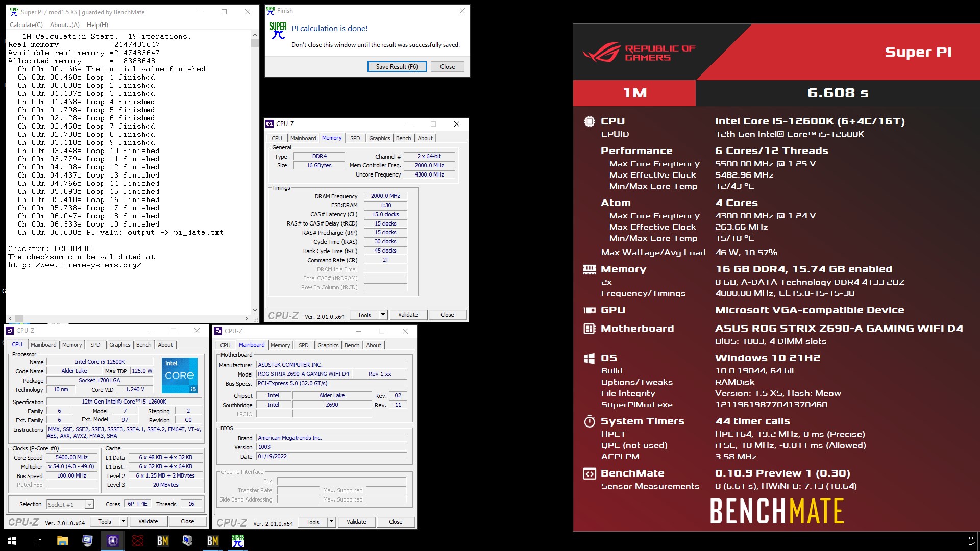Click Save Result (F6) button
The image size is (980, 551).
point(397,67)
